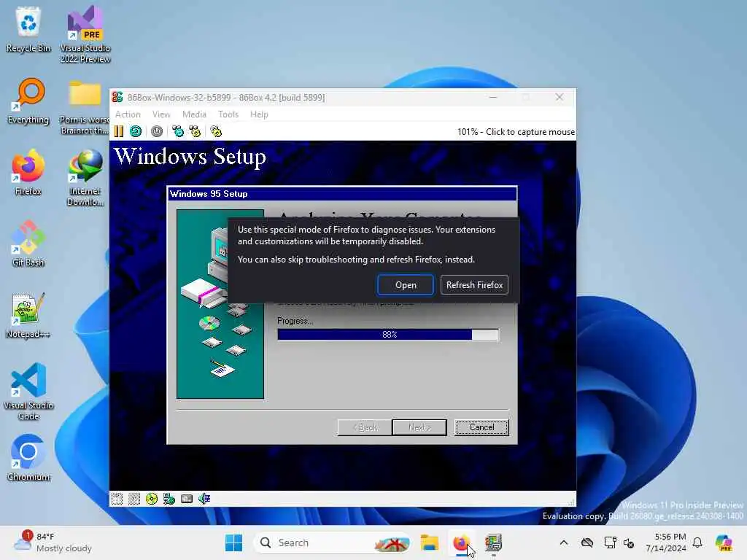Click the green hard reset icon in 86Box
This screenshot has height=560, width=747.
(136, 131)
